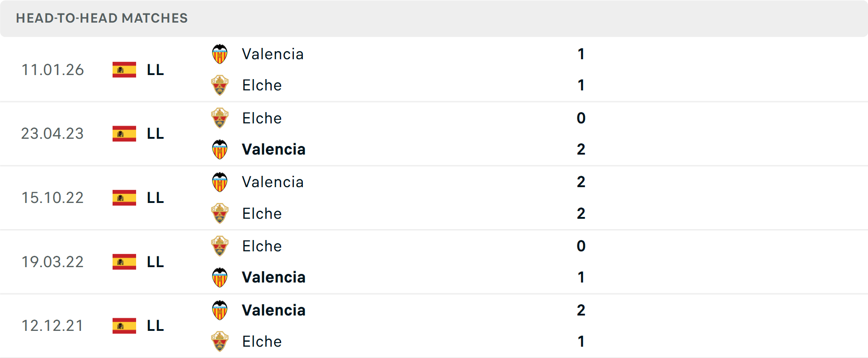Select the Spain flag beside the 23.04.23 date

coord(124,134)
